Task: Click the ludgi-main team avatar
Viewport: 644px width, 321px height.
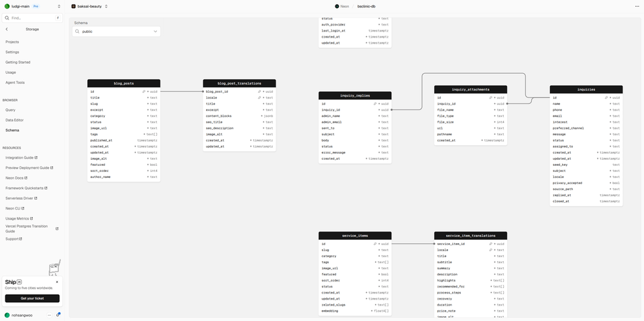Action: click(7, 7)
